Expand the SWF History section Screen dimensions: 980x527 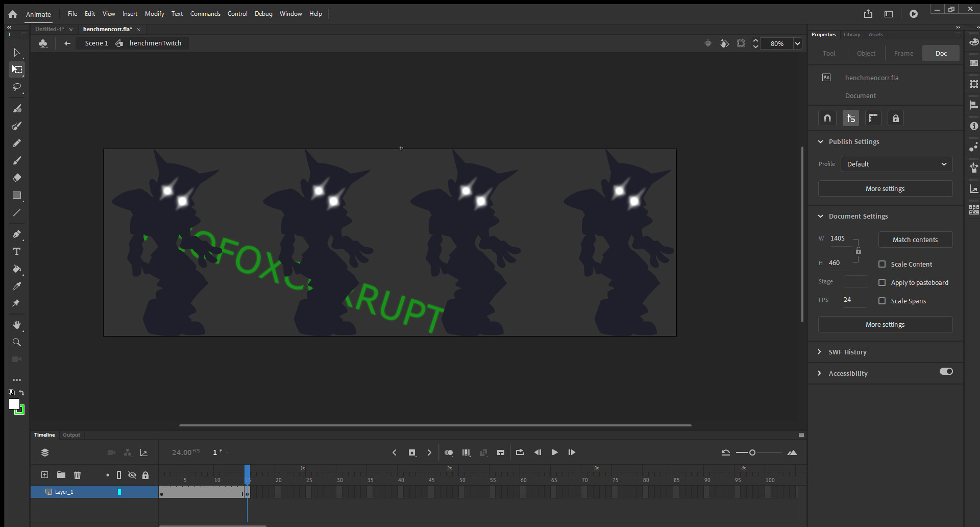tap(820, 352)
